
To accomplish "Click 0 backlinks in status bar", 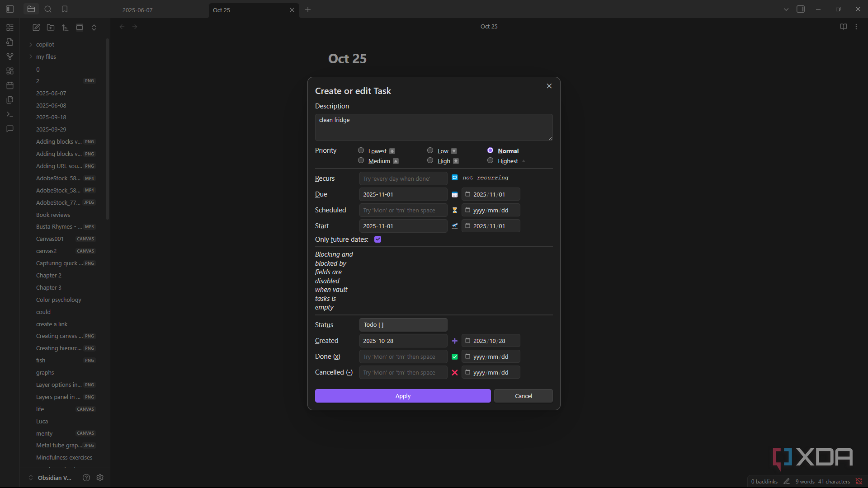I will (764, 481).
